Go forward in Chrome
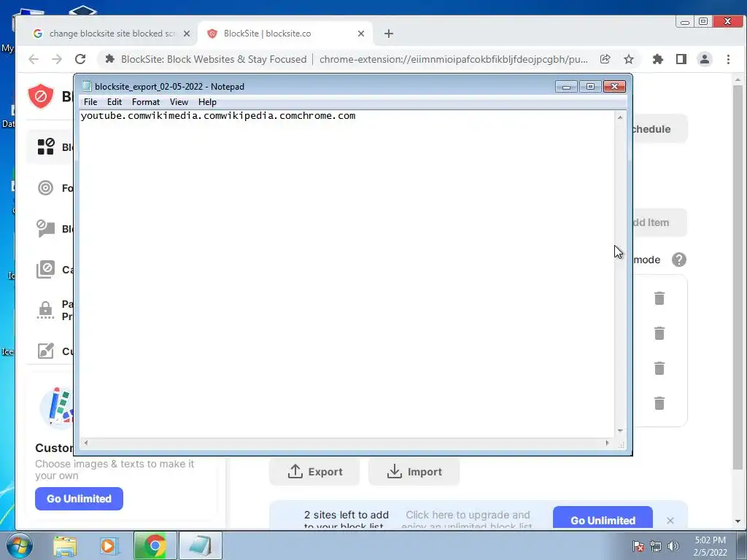 pyautogui.click(x=57, y=59)
